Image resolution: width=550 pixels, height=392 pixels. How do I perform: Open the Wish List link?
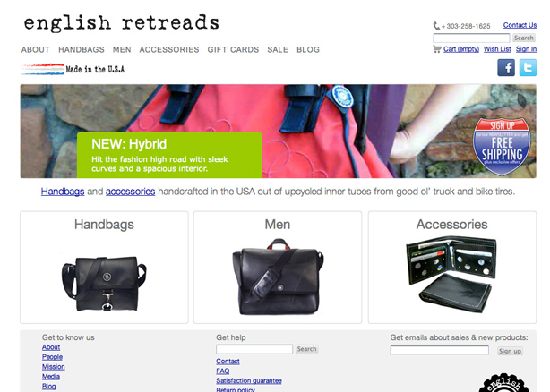coord(497,49)
